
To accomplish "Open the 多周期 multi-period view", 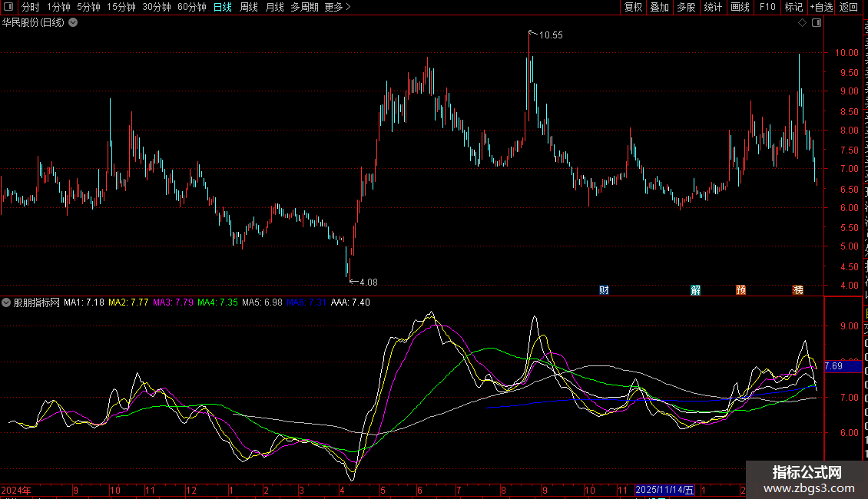I will [x=304, y=7].
